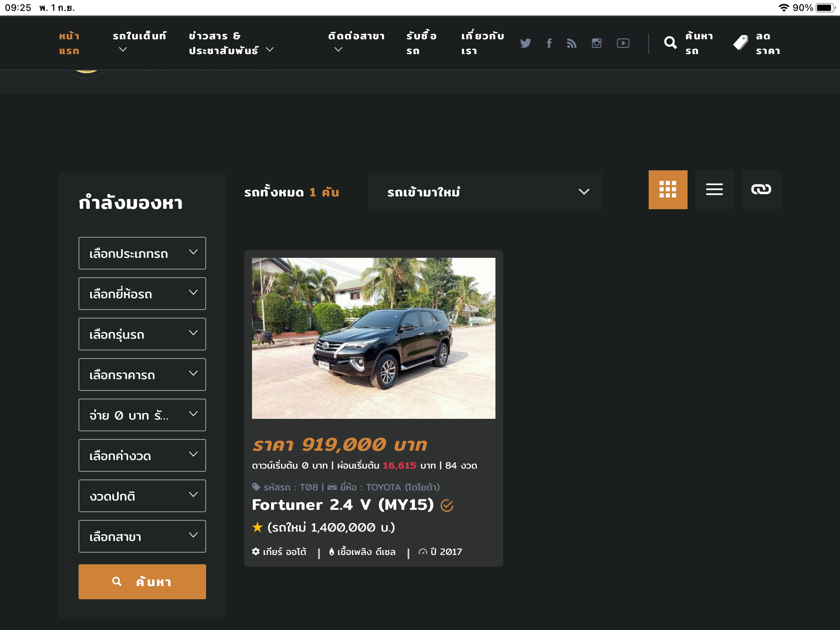
Task: Open the หน้าแรก home menu item
Action: click(69, 43)
